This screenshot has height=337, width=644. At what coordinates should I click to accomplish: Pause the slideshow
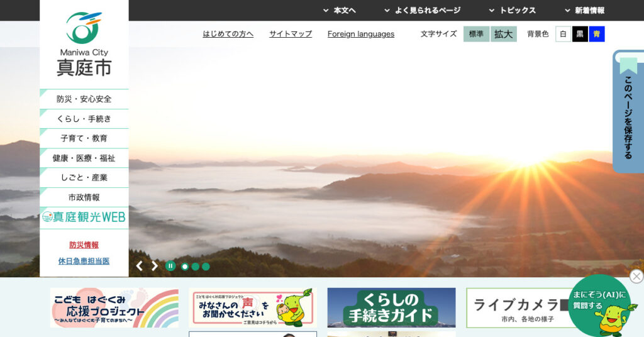170,266
